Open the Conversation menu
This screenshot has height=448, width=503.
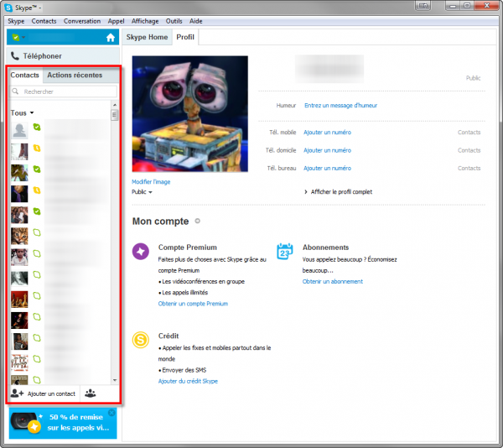pyautogui.click(x=82, y=21)
